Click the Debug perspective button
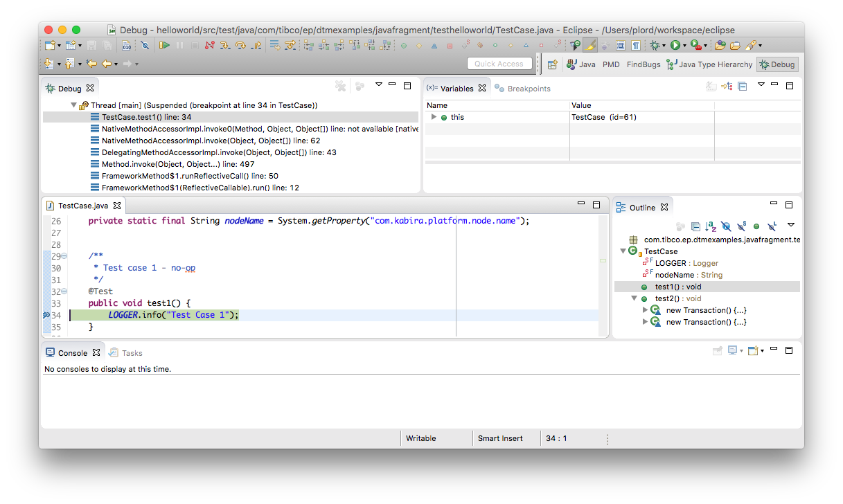 pos(777,64)
